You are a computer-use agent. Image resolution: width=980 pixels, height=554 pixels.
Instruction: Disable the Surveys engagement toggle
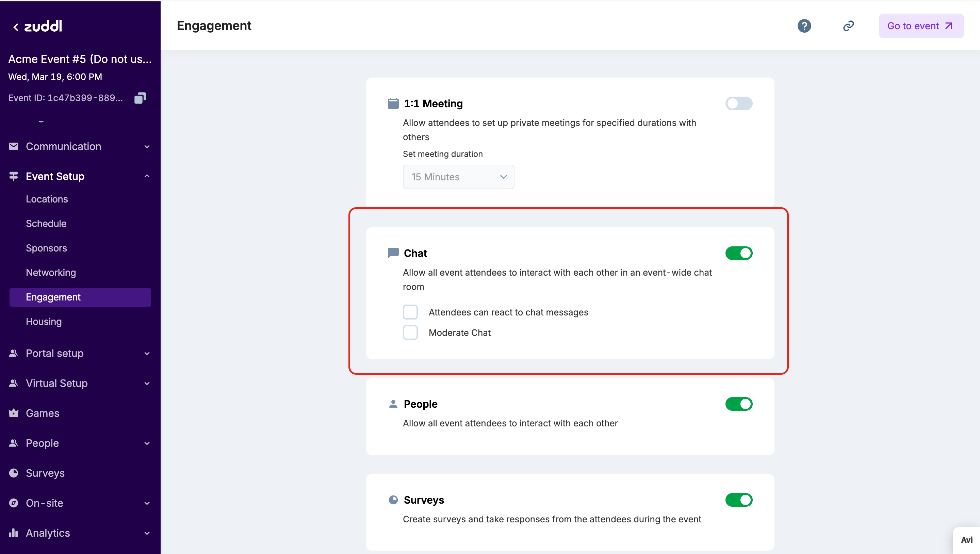point(738,500)
